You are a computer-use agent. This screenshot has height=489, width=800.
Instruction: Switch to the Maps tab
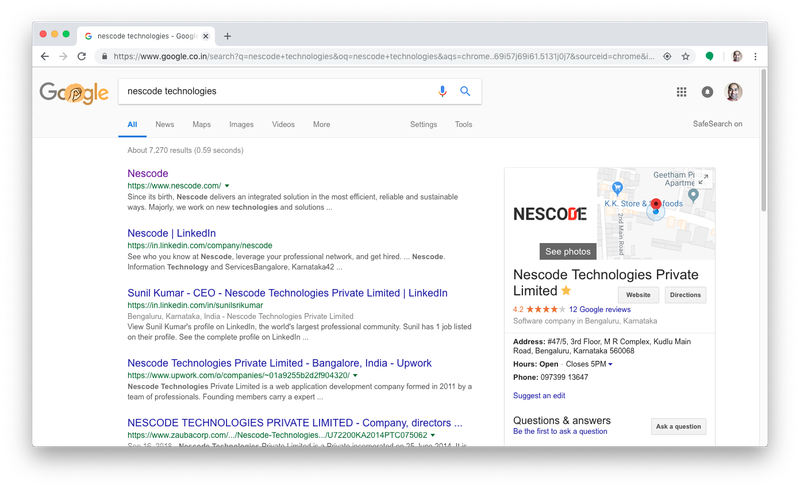[202, 124]
